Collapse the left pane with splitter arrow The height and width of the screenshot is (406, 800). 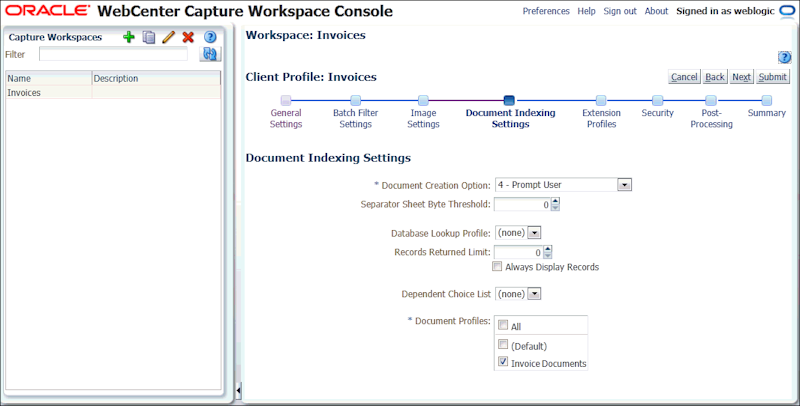point(238,391)
